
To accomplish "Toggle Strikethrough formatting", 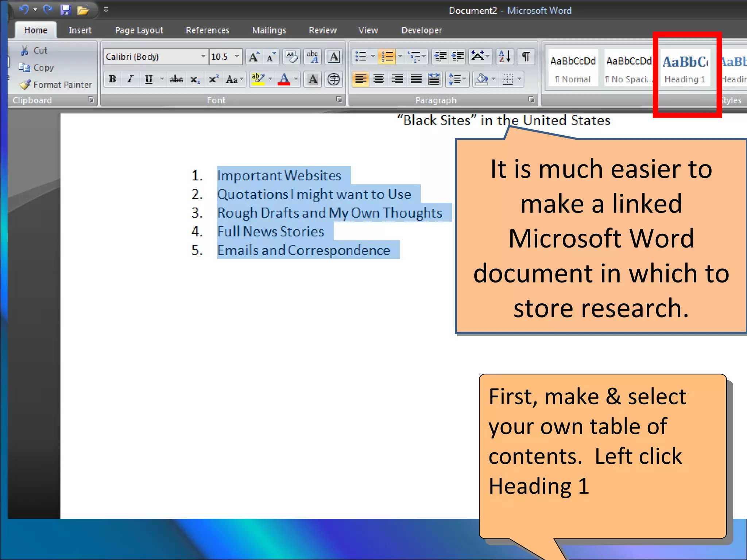I will [177, 79].
